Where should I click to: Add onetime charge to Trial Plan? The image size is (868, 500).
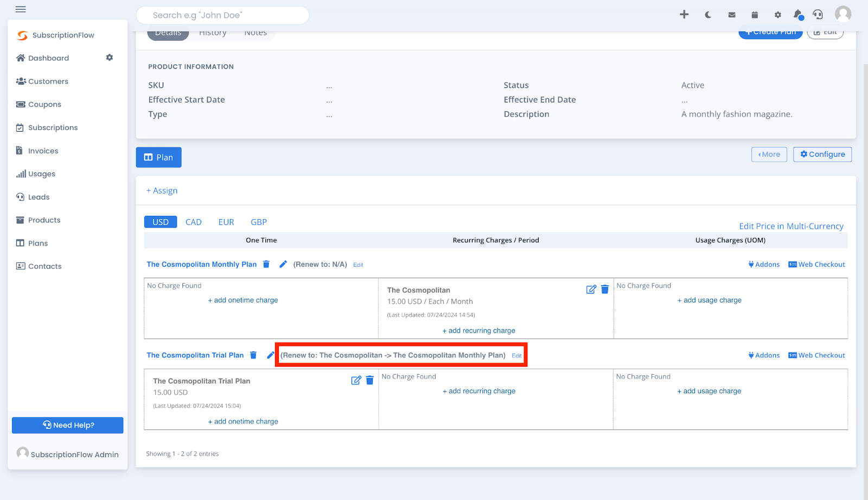(x=243, y=422)
